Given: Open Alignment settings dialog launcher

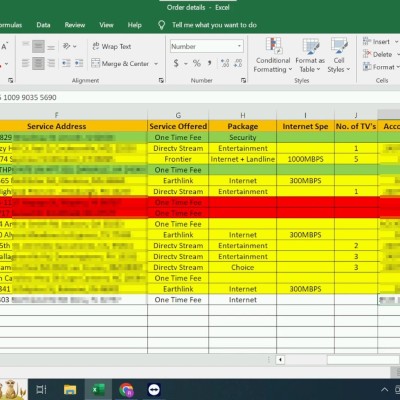Looking at the screenshot, I should (161, 80).
